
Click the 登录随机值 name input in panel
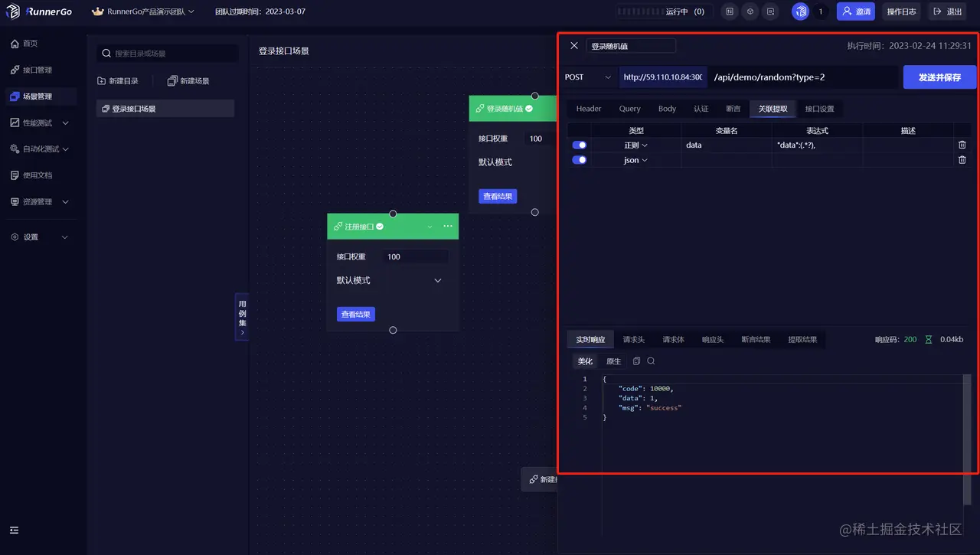point(631,46)
